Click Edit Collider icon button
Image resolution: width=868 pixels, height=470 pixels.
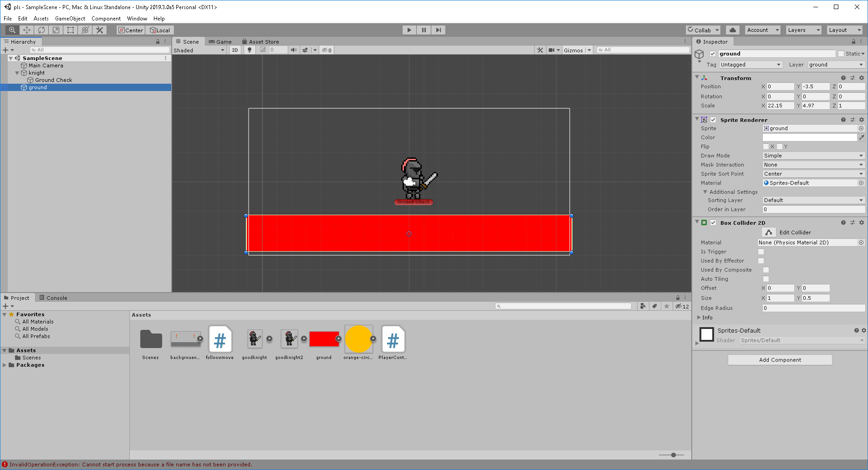(x=769, y=232)
